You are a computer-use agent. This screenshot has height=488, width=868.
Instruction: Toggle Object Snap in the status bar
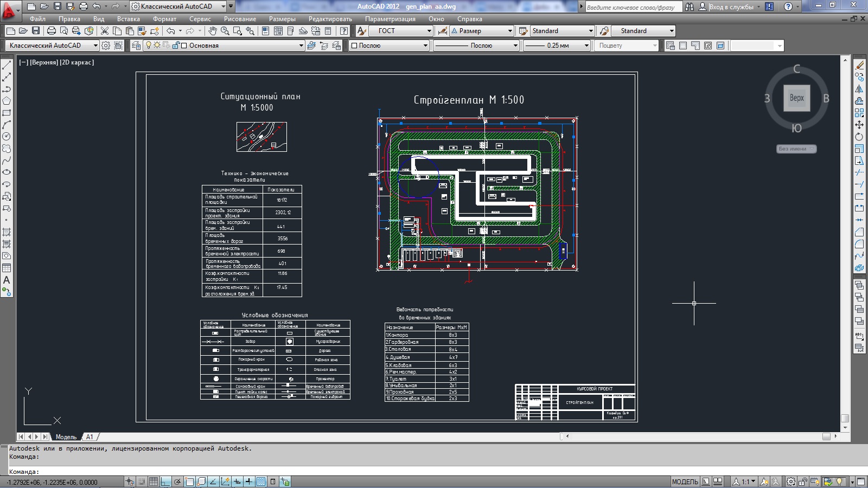[189, 481]
